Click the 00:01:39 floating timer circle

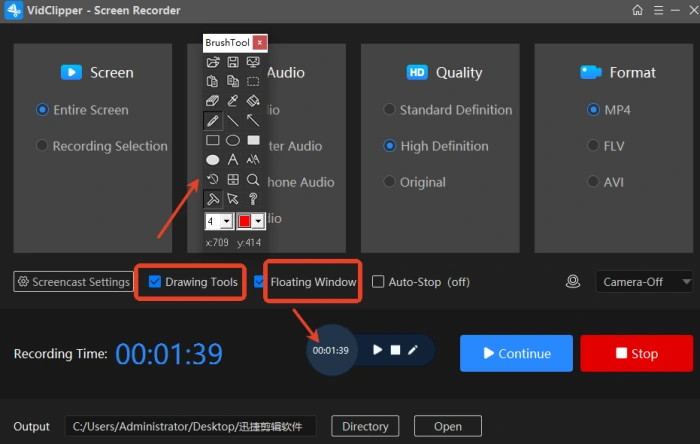331,350
